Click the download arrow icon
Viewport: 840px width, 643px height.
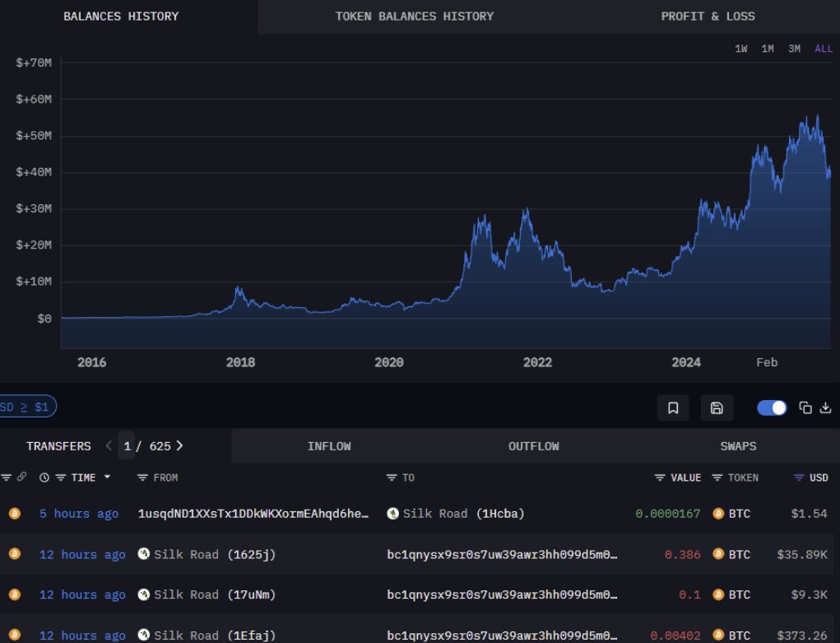pos(825,408)
